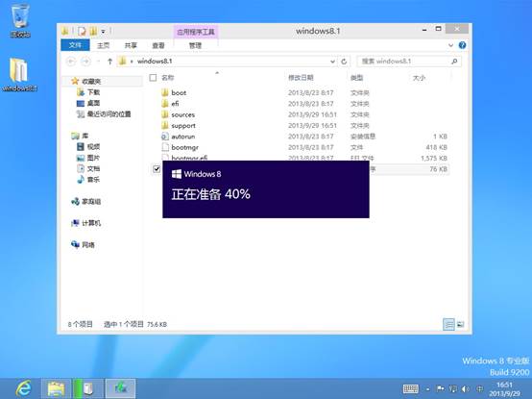The width and height of the screenshot is (532, 399).
Task: Click the network tray icon
Action: point(453,388)
